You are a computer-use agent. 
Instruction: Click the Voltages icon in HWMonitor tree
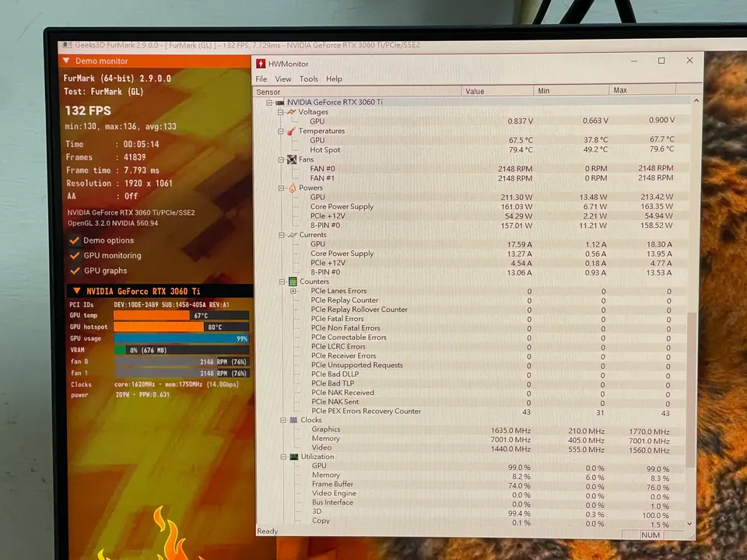pyautogui.click(x=291, y=112)
